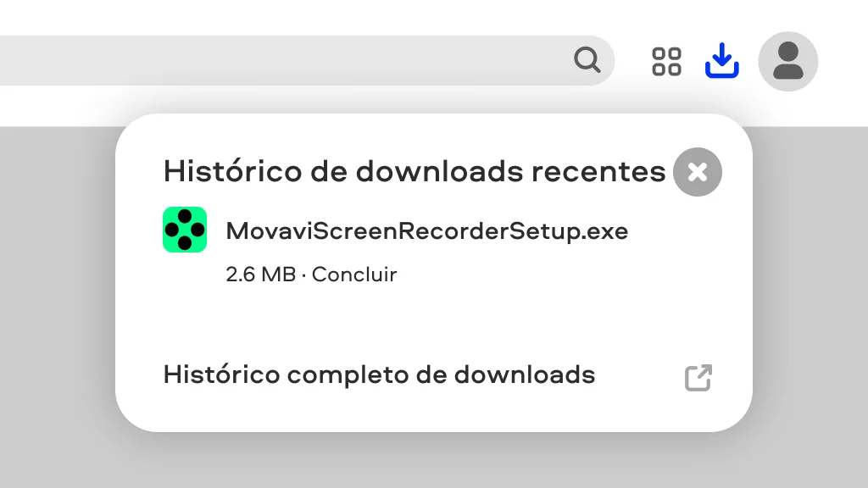Click the Concluir status text
868x488 pixels.
click(354, 274)
